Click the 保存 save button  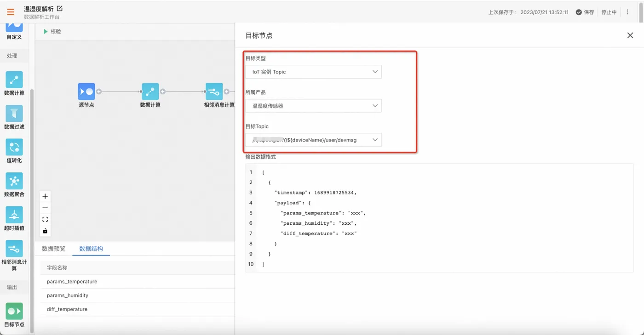(x=585, y=12)
